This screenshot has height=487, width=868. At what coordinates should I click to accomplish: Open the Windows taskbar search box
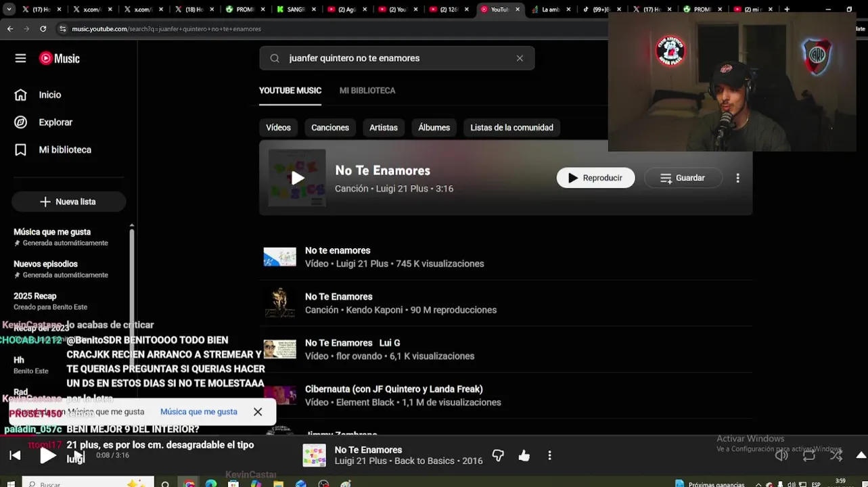88,483
